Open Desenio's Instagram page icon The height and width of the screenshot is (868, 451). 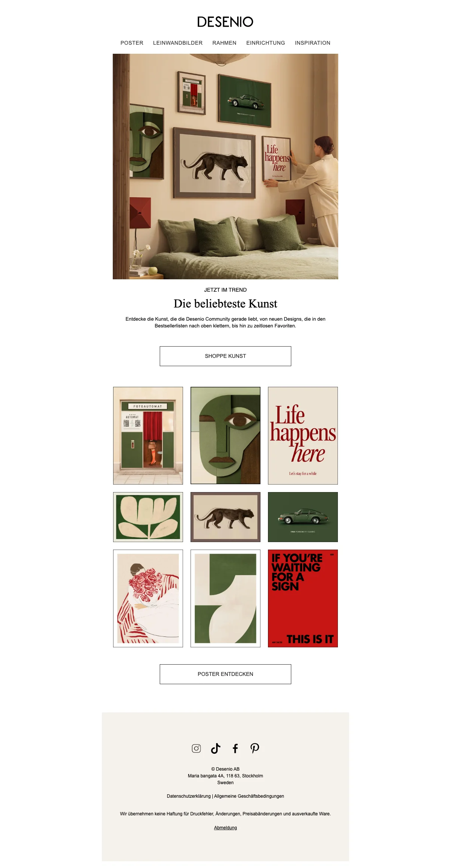pos(196,748)
